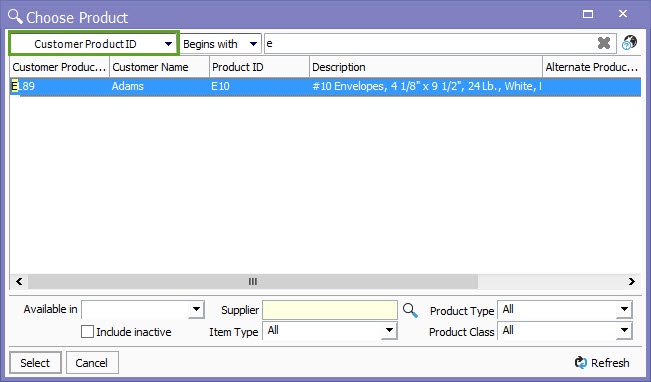Expand the Item Type dropdown
The width and height of the screenshot is (651, 382).
pos(389,331)
